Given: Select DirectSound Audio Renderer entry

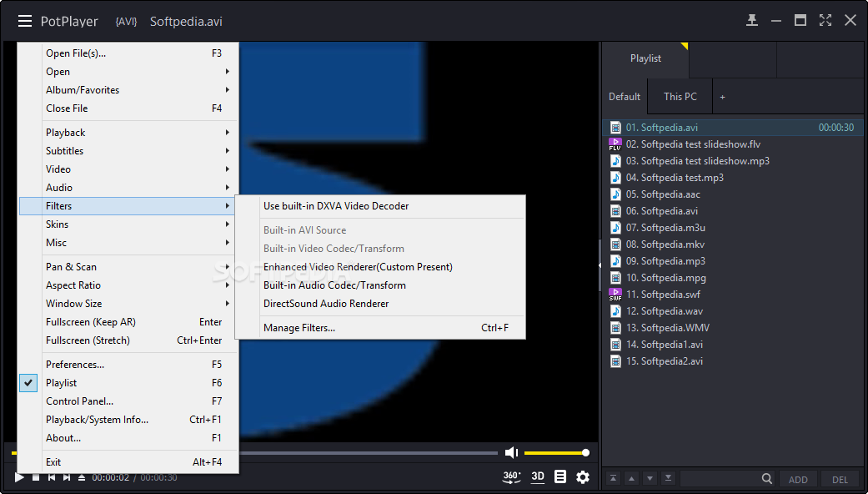Looking at the screenshot, I should [380, 304].
